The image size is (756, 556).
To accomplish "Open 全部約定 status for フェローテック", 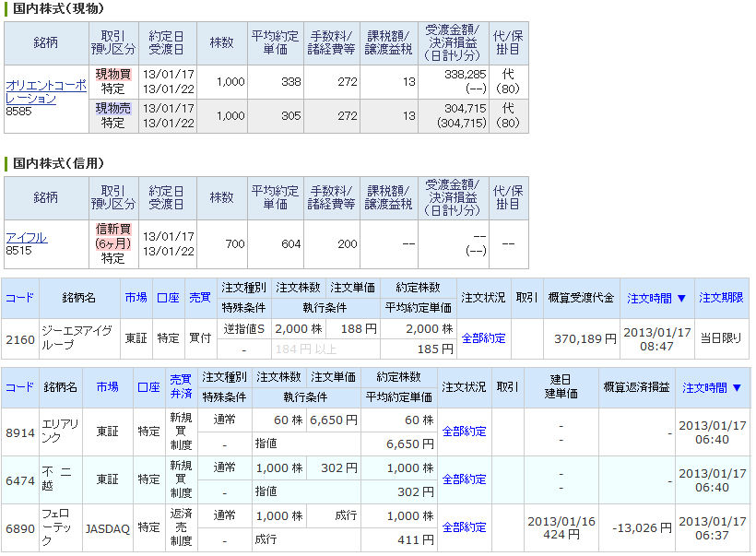I will point(465,527).
